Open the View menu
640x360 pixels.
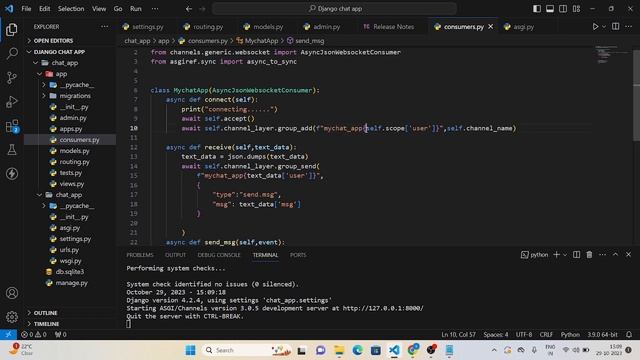99,9
